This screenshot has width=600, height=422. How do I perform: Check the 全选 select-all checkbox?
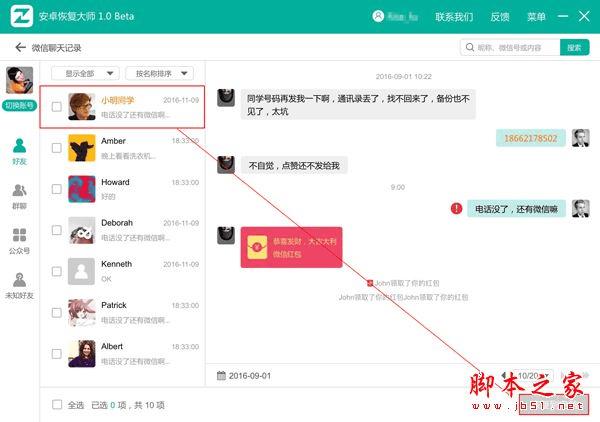point(57,405)
